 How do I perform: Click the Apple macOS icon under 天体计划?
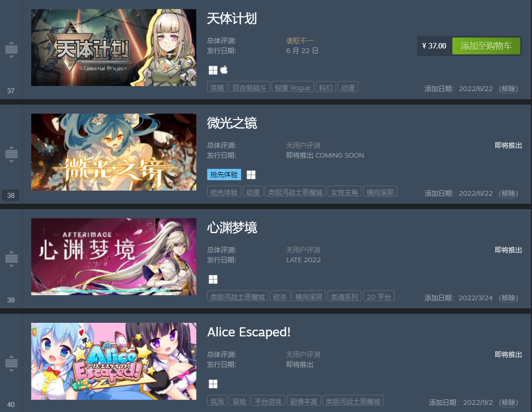pyautogui.click(x=224, y=70)
